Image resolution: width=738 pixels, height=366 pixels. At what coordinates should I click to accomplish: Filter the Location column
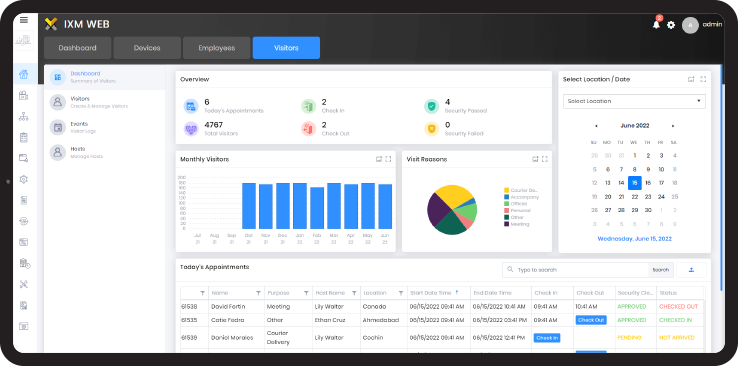(x=401, y=293)
